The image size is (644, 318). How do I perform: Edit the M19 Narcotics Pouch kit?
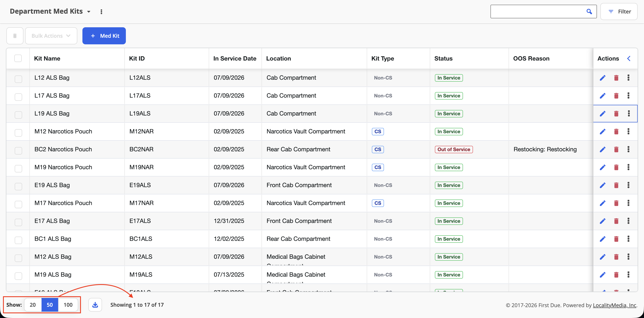[602, 167]
